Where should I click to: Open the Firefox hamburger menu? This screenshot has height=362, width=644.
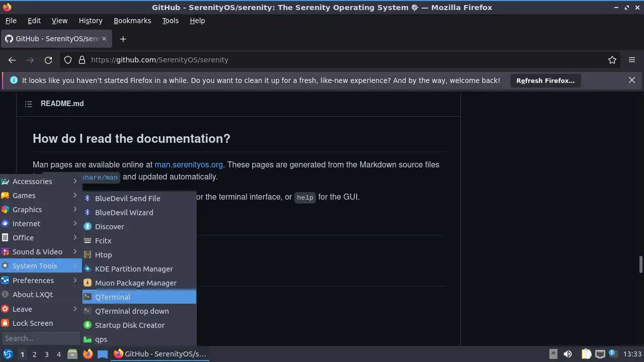[x=632, y=60]
